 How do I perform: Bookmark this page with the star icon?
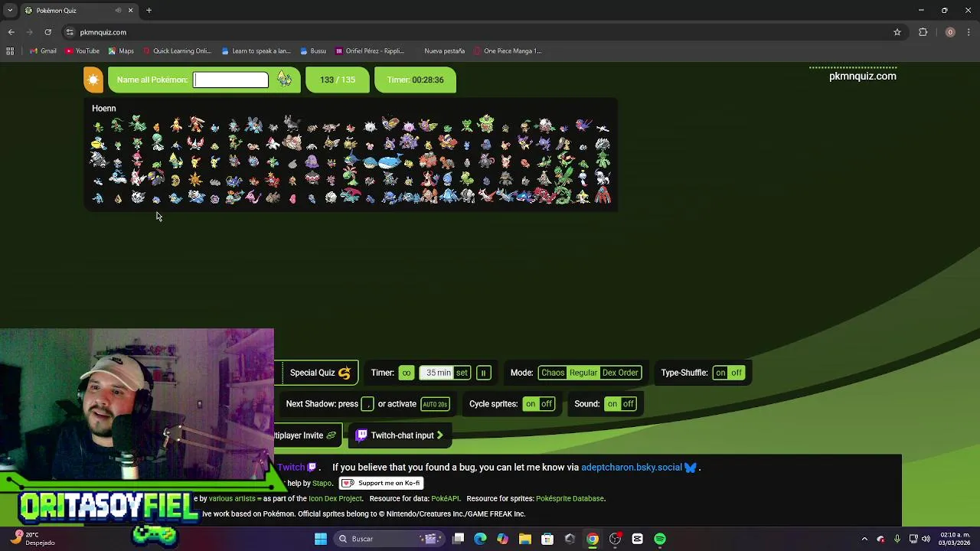(897, 32)
